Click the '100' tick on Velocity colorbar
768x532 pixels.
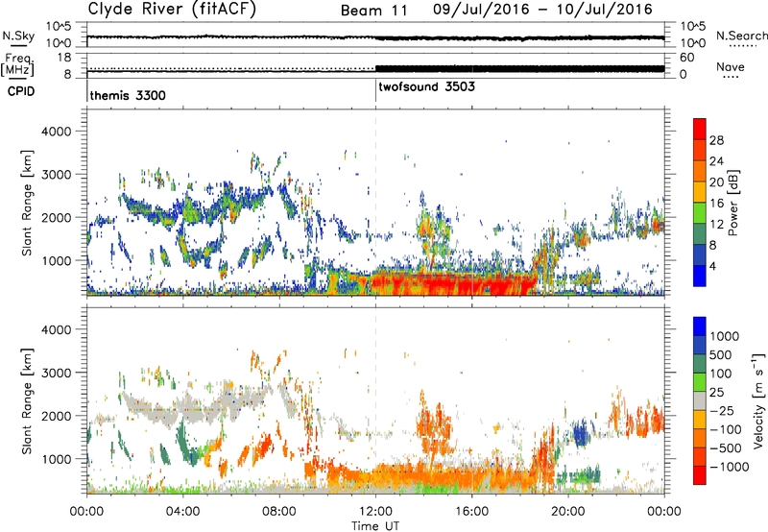point(721,374)
